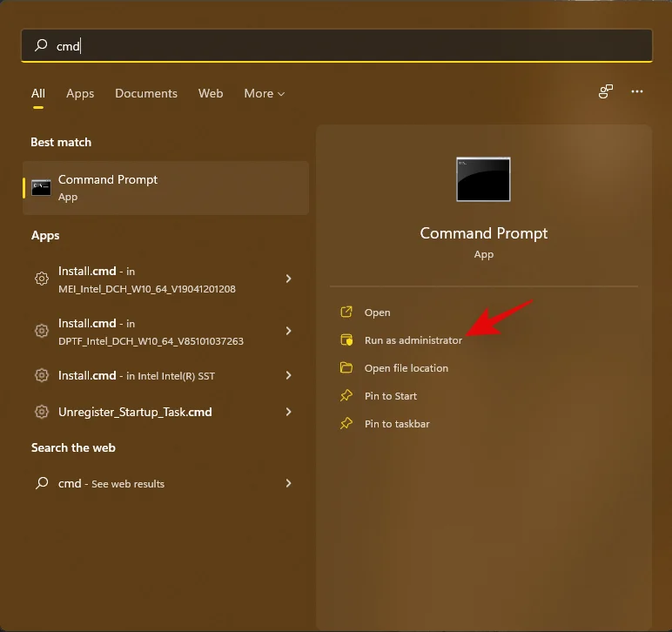Expand the cmd web results arrow
This screenshot has height=632, width=672.
(x=288, y=483)
